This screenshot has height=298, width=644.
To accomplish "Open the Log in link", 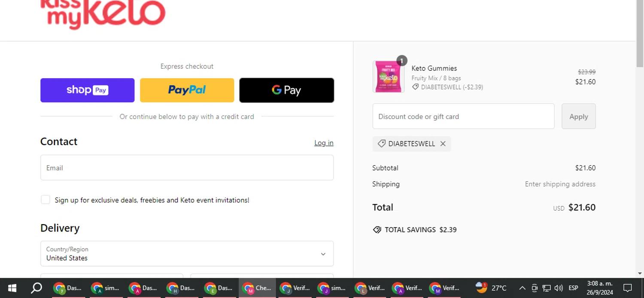I will [324, 143].
